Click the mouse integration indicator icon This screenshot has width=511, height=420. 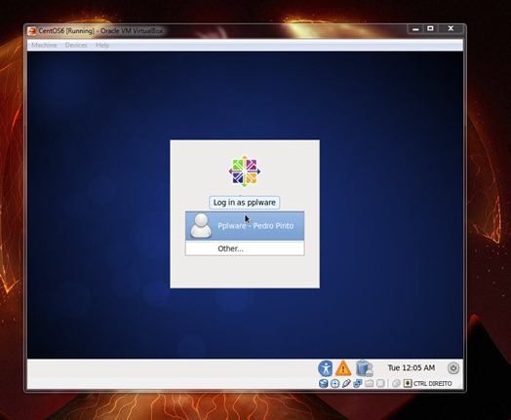(396, 384)
